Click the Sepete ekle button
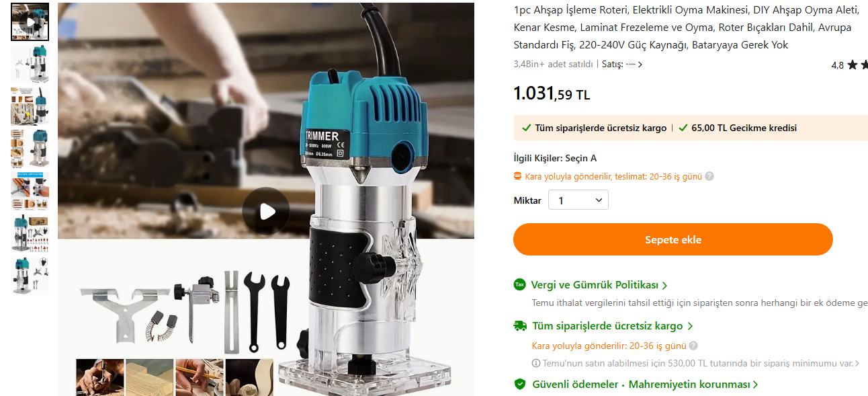The image size is (868, 396). 673,239
